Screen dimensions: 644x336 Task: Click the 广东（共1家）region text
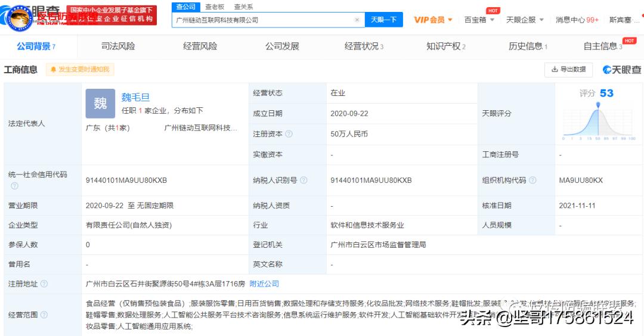click(108, 128)
